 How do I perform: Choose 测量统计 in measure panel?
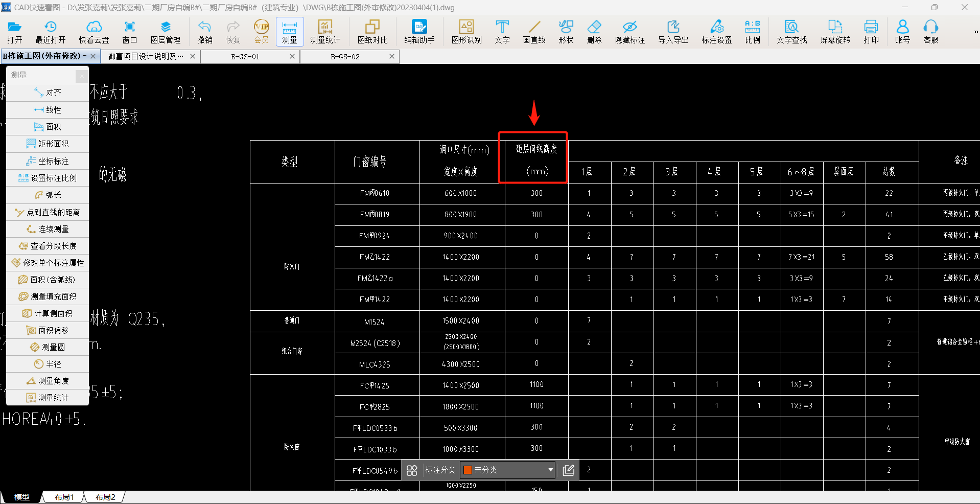[48, 398]
